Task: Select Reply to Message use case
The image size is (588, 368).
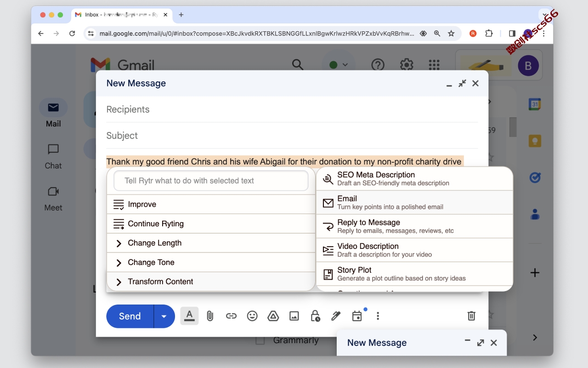Action: [414, 226]
